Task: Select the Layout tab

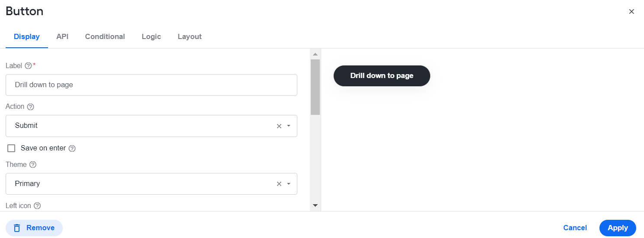Action: (x=190, y=37)
